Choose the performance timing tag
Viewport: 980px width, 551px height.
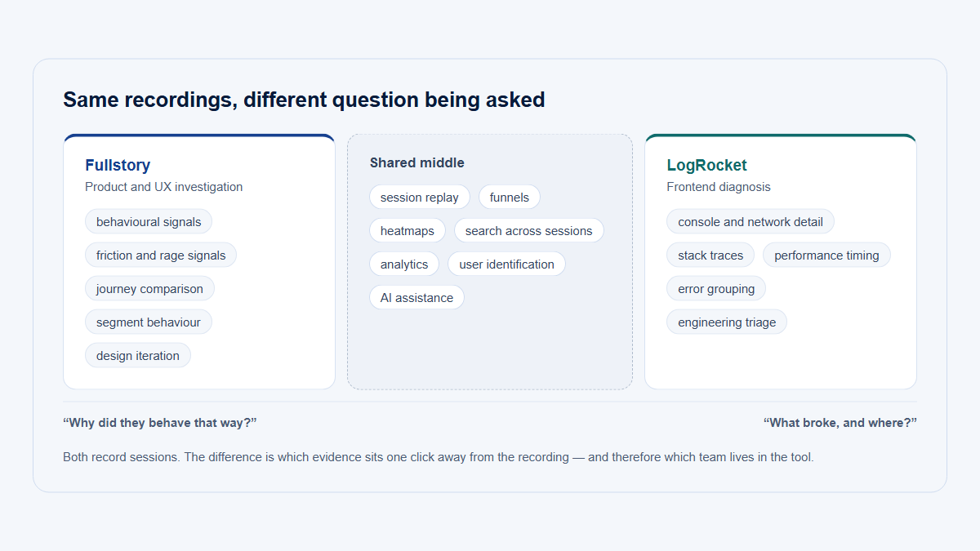(826, 256)
